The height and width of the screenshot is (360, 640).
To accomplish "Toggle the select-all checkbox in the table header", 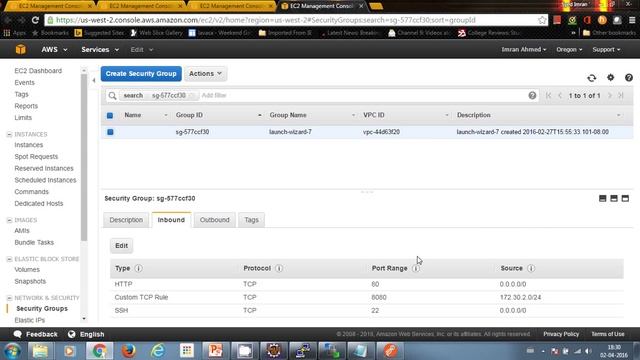I will point(110,116).
